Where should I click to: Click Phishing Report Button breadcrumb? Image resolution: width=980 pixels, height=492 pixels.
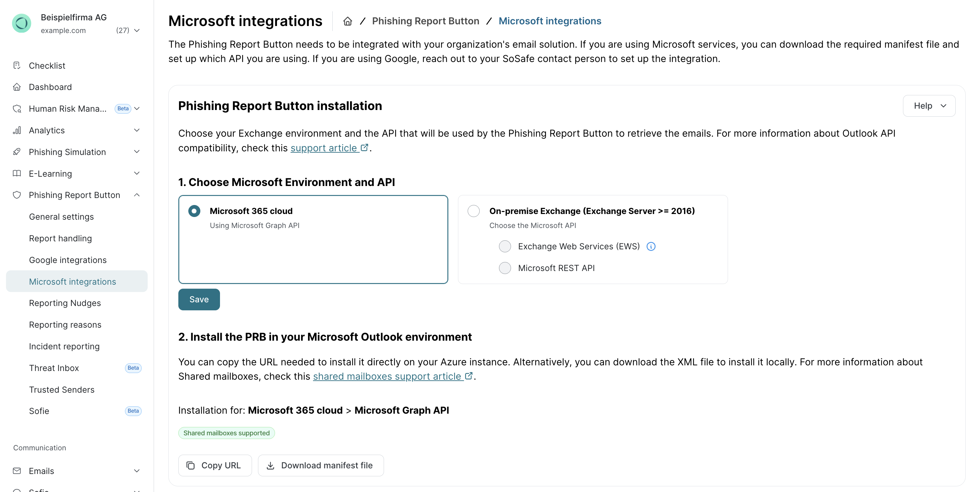click(x=425, y=21)
